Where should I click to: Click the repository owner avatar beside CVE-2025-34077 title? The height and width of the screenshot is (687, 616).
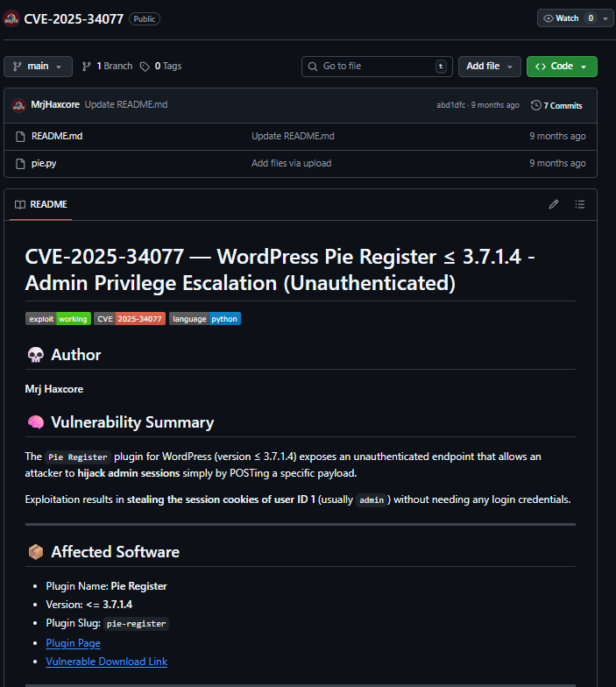tap(11, 18)
